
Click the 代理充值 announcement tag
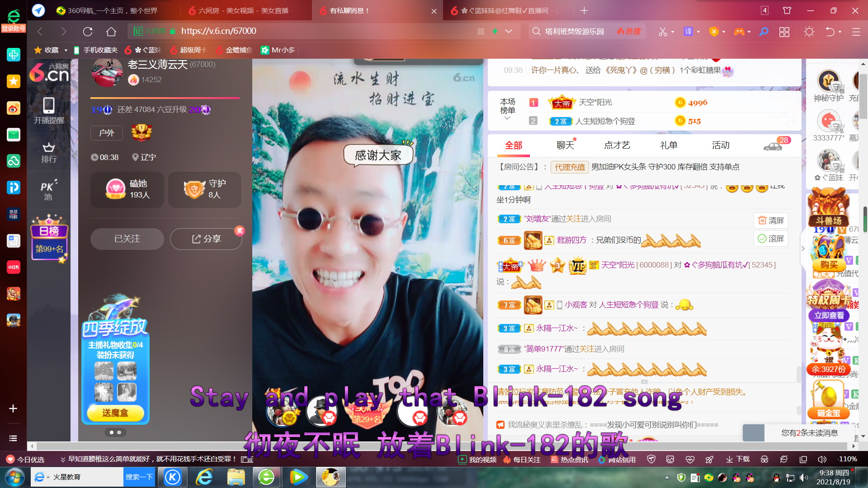pyautogui.click(x=570, y=167)
